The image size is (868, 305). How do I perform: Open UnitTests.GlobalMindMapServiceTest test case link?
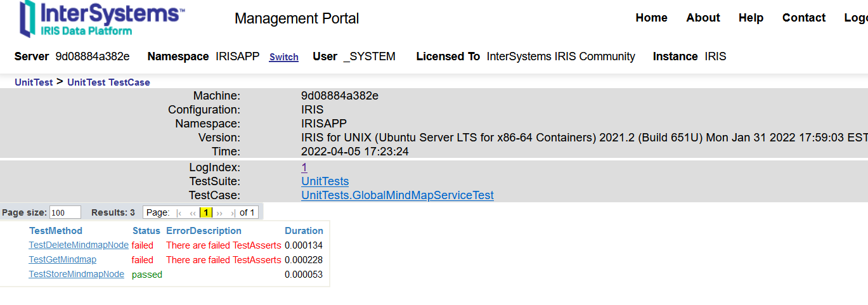pyautogui.click(x=397, y=195)
